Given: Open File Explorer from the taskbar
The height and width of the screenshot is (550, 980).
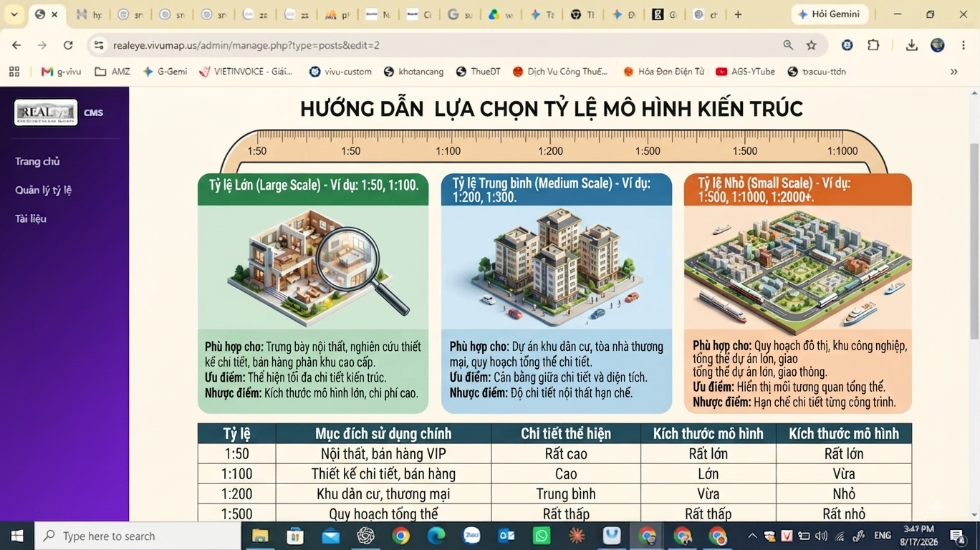Looking at the screenshot, I should pyautogui.click(x=259, y=536).
